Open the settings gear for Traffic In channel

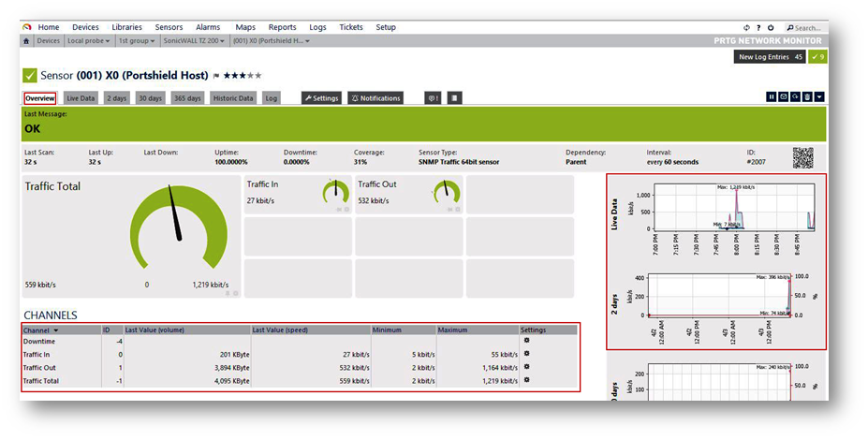point(527,355)
